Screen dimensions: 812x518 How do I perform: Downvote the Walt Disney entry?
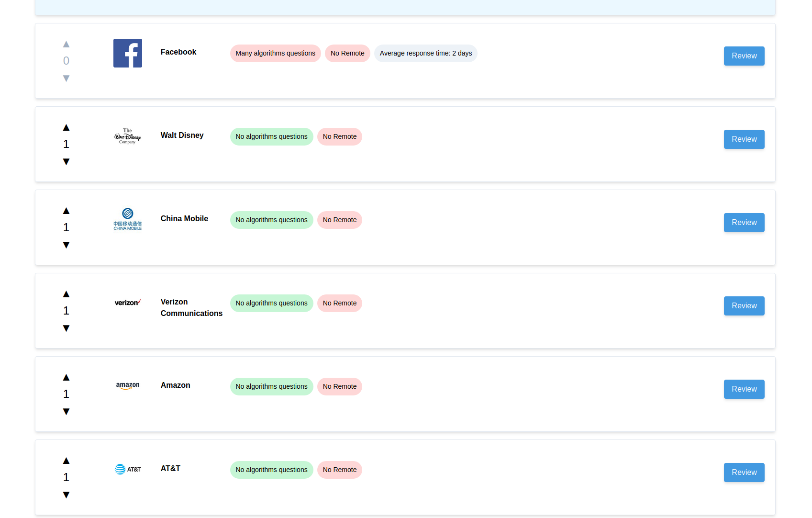coord(66,161)
